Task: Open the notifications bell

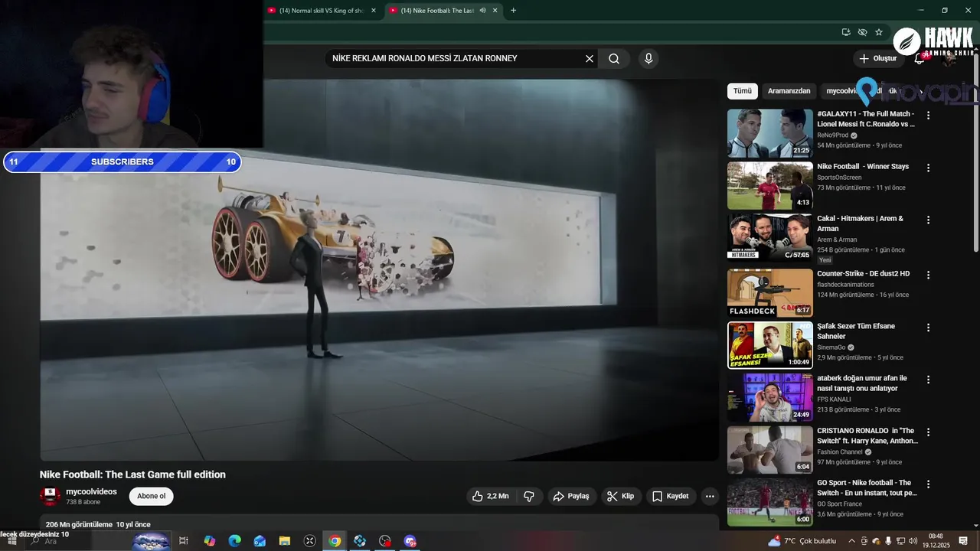Action: [920, 59]
